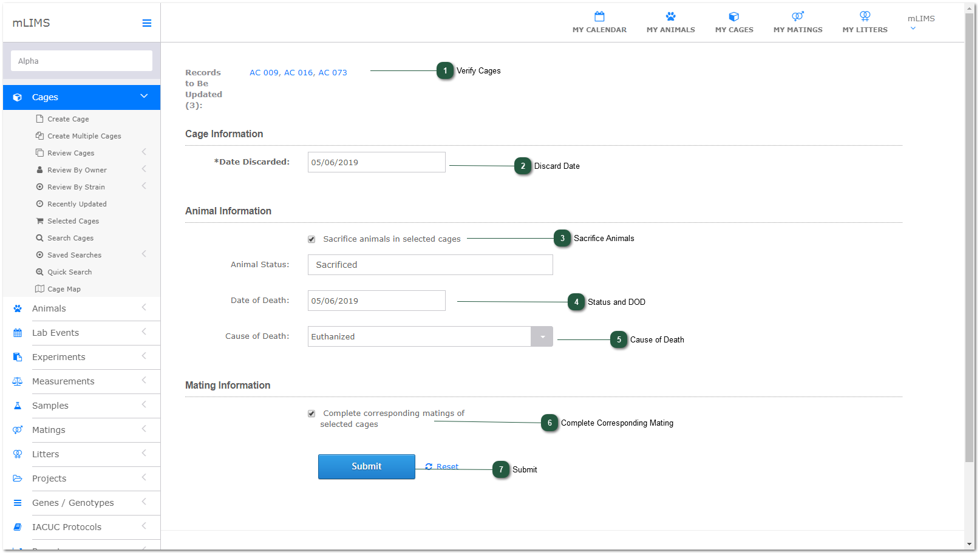Click the Review By Strain icon

(x=39, y=187)
